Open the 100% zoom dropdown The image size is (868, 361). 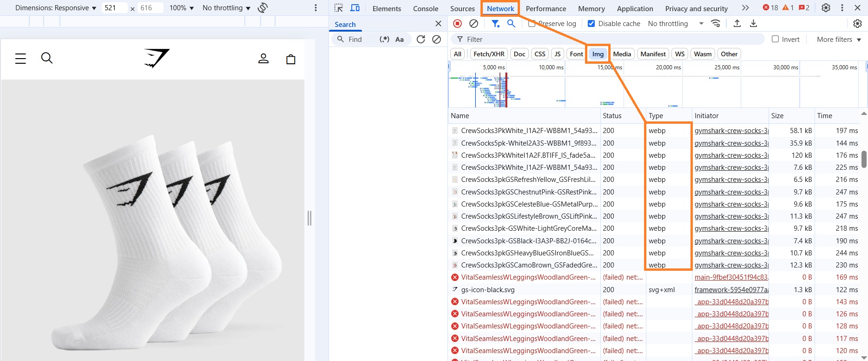coord(181,8)
